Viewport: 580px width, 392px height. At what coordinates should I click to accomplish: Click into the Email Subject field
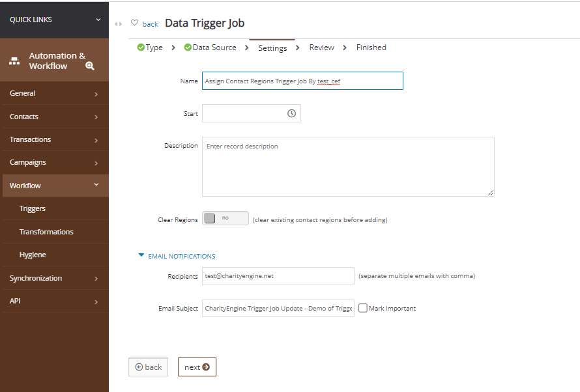pyautogui.click(x=278, y=308)
